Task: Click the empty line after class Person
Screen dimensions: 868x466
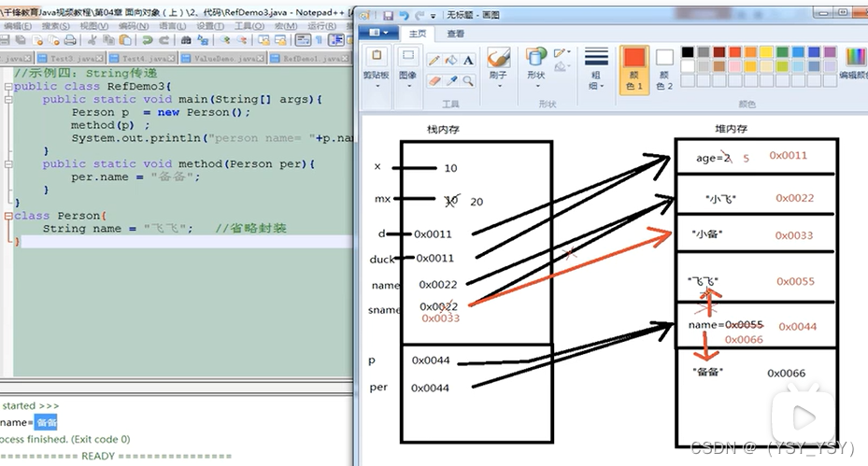Action: 186,242
